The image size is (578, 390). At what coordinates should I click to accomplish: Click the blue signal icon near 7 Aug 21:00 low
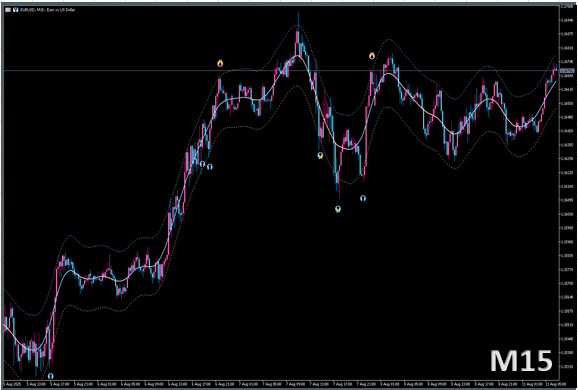tap(363, 198)
